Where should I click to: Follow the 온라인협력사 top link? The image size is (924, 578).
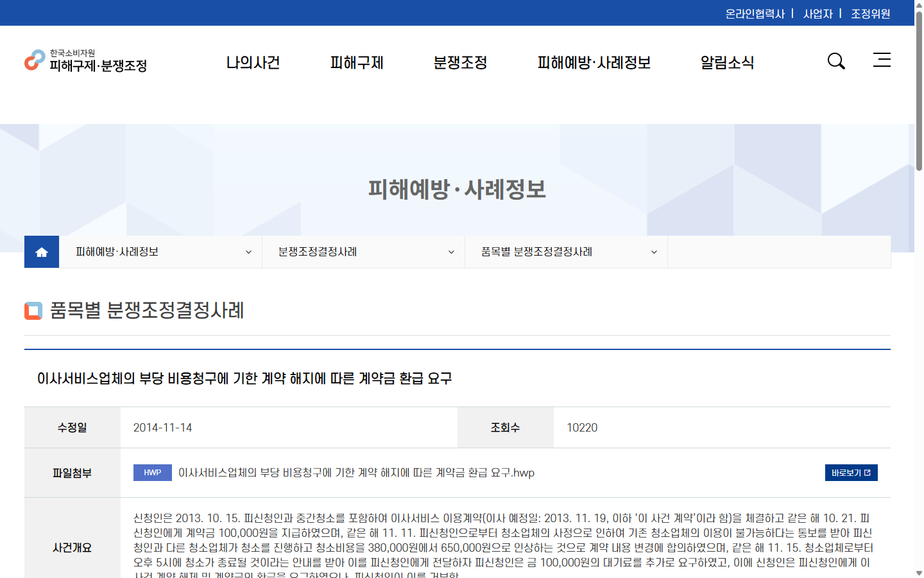click(x=755, y=13)
